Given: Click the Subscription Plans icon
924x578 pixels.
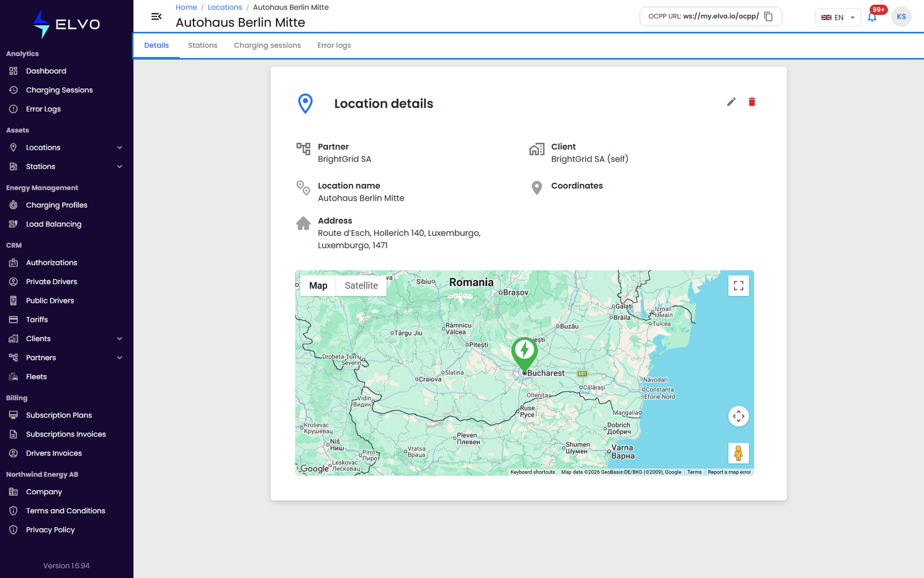Looking at the screenshot, I should [13, 415].
